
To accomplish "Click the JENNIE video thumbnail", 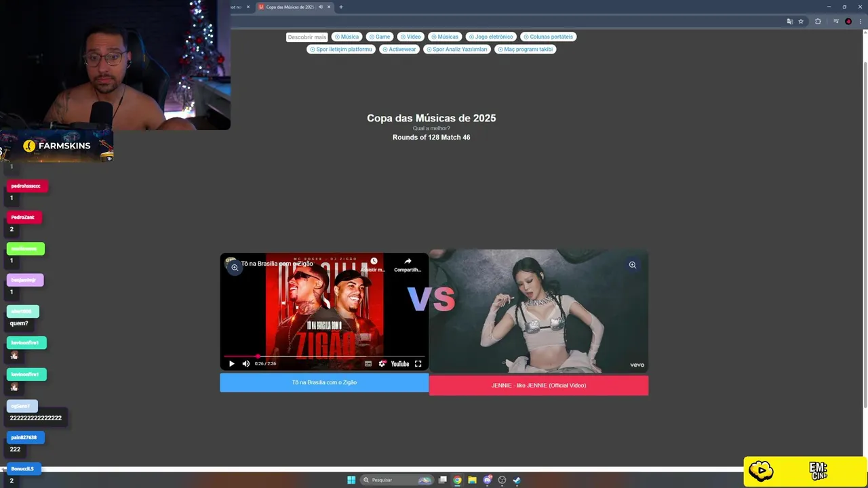I will click(538, 311).
